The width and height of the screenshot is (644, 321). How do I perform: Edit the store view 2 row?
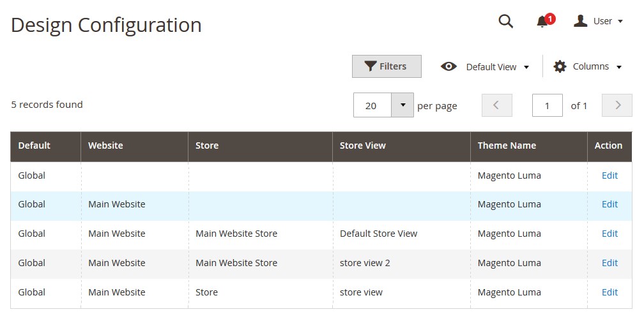[x=609, y=263]
